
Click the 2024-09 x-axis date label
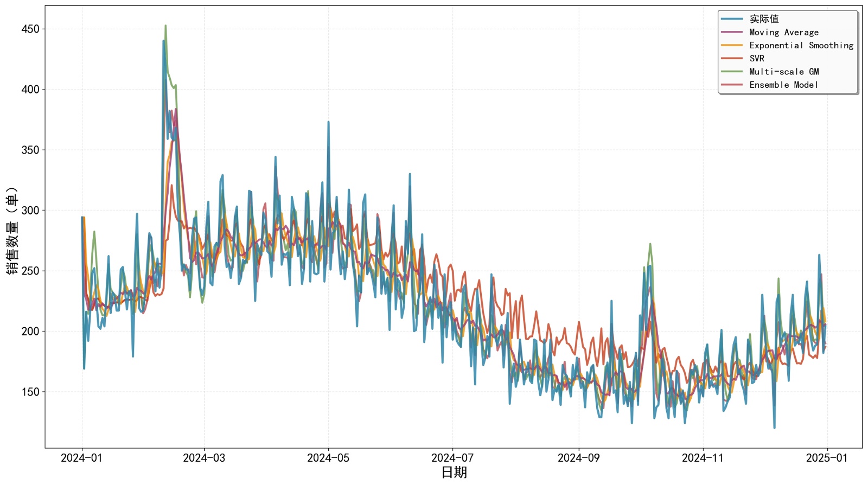(x=578, y=458)
